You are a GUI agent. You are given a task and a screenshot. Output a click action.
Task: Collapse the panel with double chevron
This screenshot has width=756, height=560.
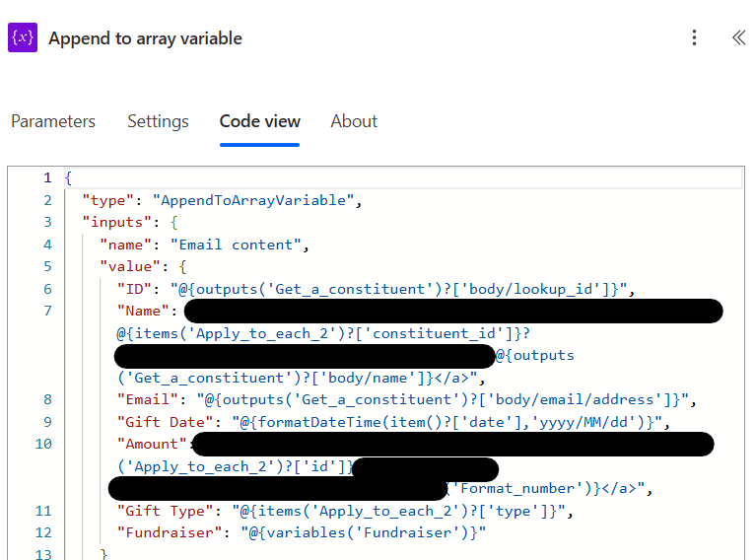click(x=738, y=37)
